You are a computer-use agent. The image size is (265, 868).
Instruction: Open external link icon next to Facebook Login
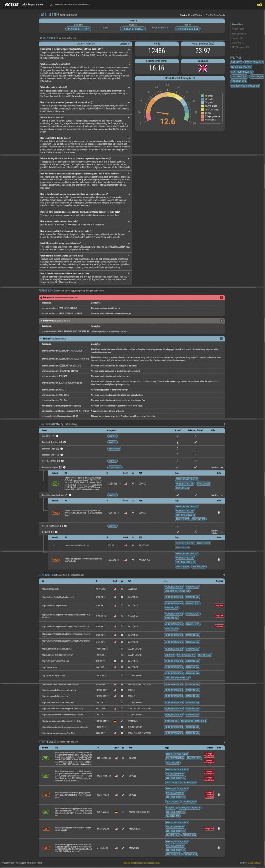pos(58,449)
